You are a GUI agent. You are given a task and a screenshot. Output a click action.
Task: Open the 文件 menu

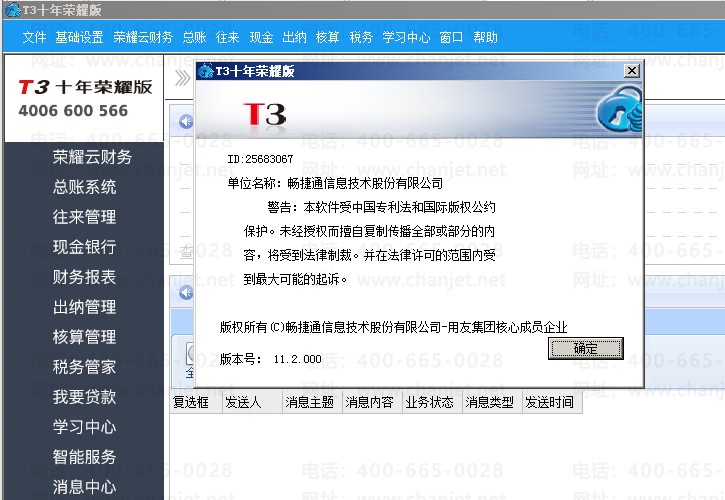pos(34,37)
